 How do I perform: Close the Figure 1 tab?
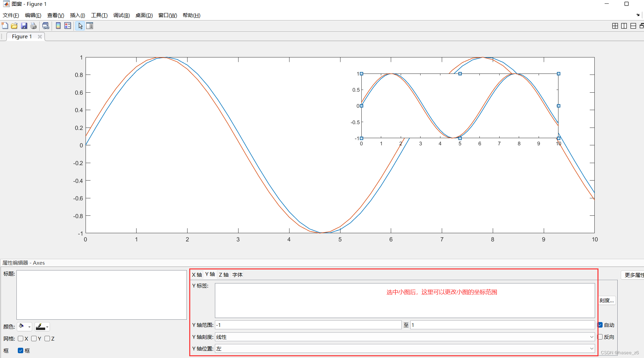[40, 37]
